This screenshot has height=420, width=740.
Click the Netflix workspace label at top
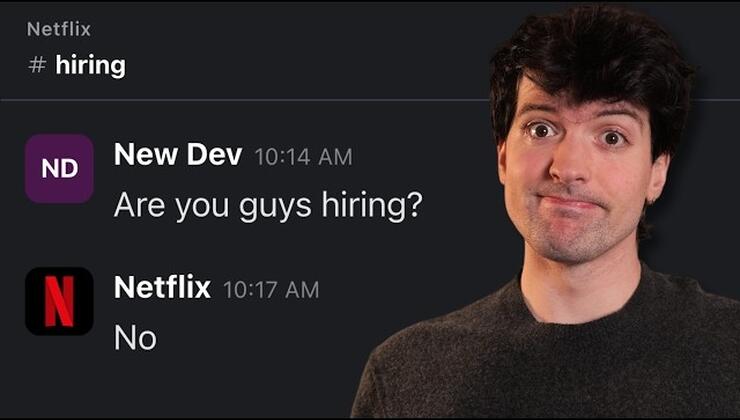[59, 29]
